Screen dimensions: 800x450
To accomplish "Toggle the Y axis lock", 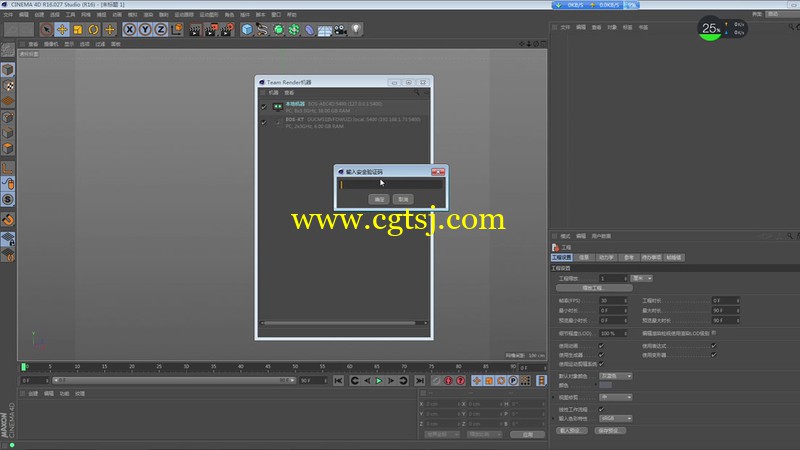I will pos(145,30).
